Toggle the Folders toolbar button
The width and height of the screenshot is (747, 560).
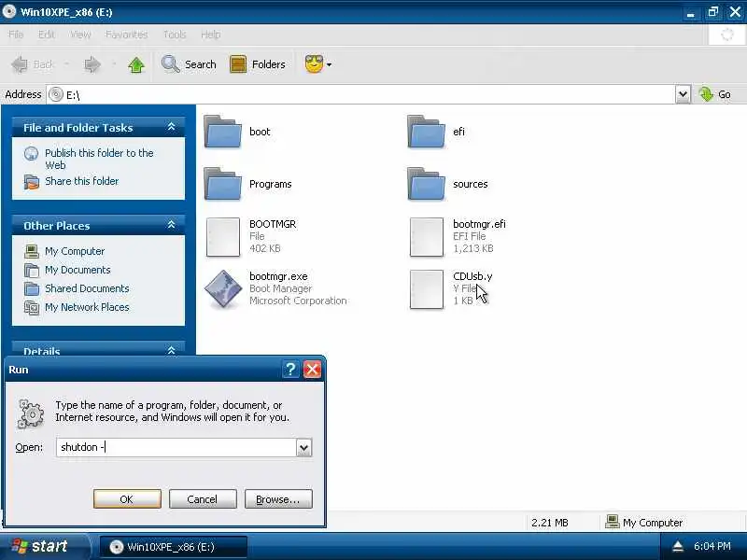tap(258, 64)
